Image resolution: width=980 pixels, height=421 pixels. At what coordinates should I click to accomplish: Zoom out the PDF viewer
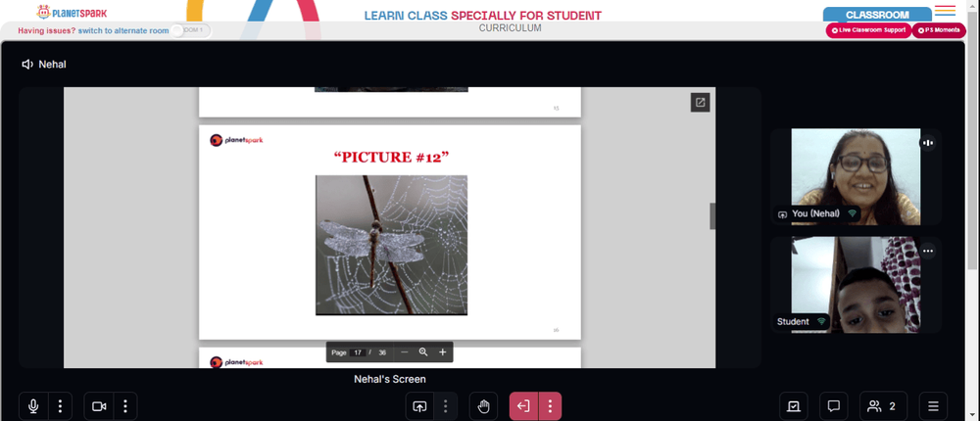(x=405, y=352)
